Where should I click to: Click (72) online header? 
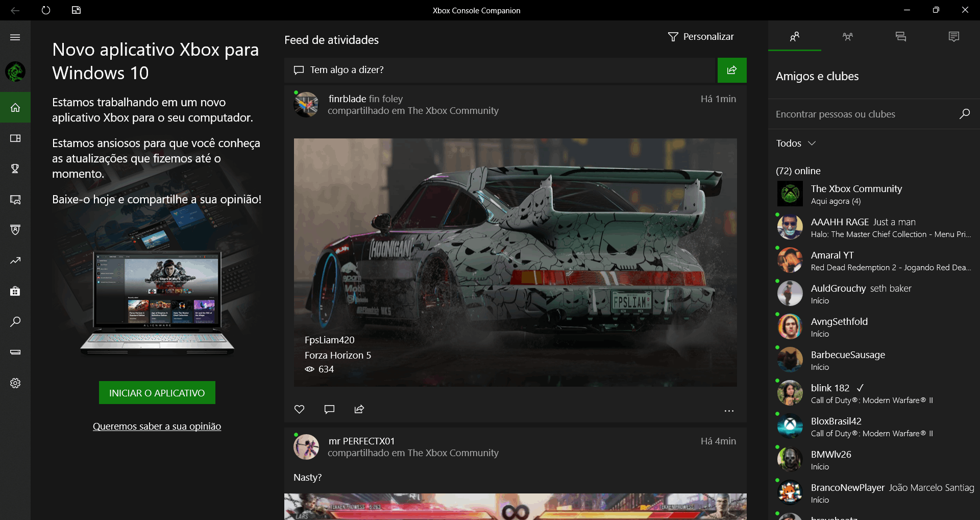point(798,171)
